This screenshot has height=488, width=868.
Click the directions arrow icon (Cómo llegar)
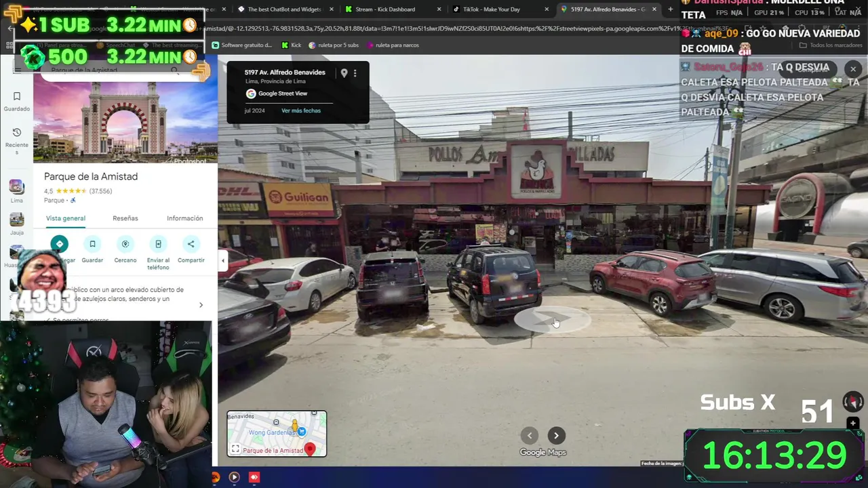coord(60,244)
